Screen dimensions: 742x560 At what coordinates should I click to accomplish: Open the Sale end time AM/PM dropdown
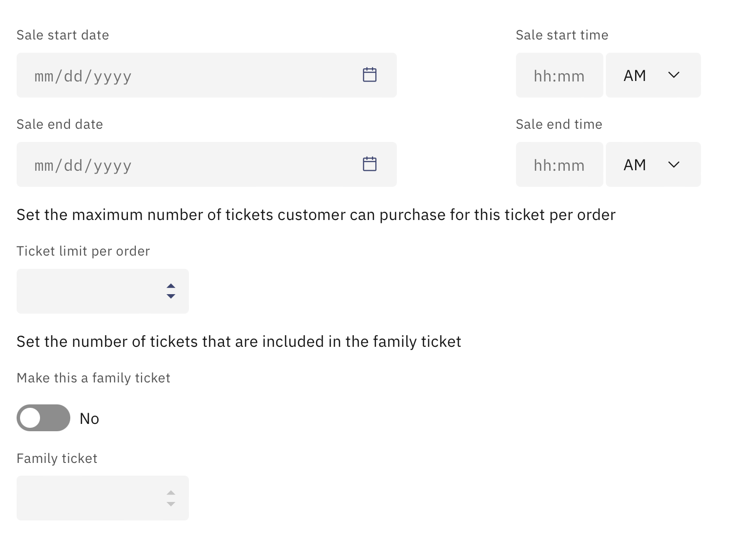coord(653,164)
